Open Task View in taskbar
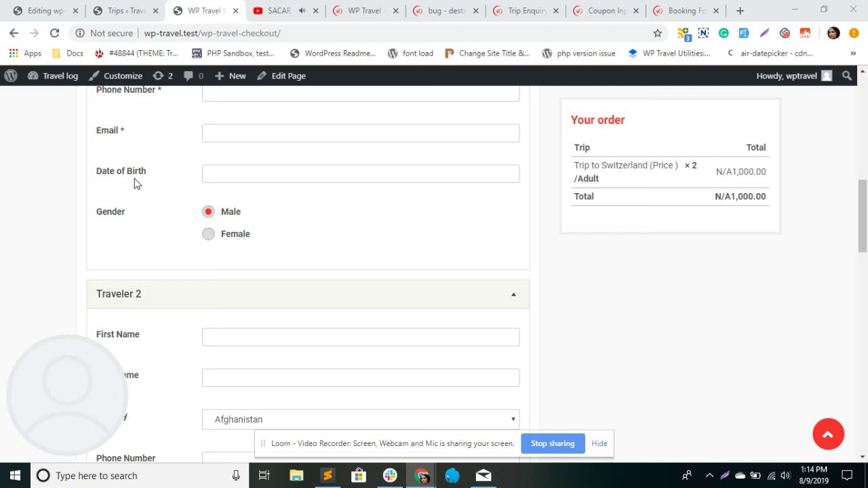This screenshot has height=488, width=868. (x=264, y=476)
